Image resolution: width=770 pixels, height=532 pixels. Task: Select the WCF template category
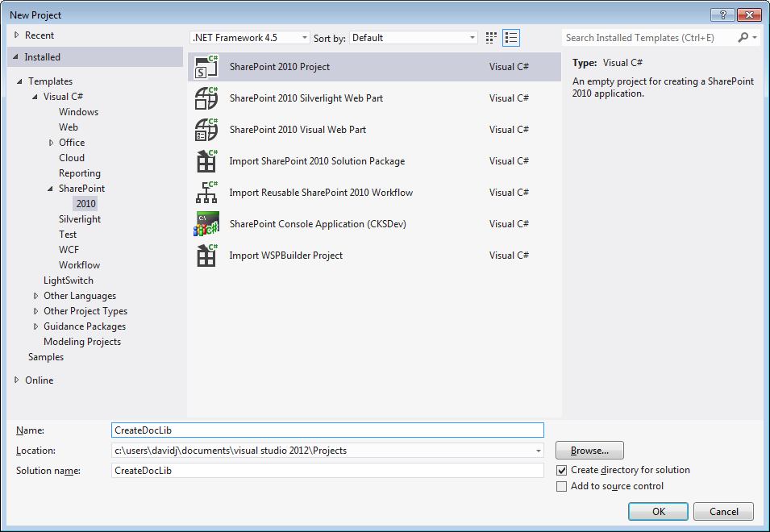point(69,250)
